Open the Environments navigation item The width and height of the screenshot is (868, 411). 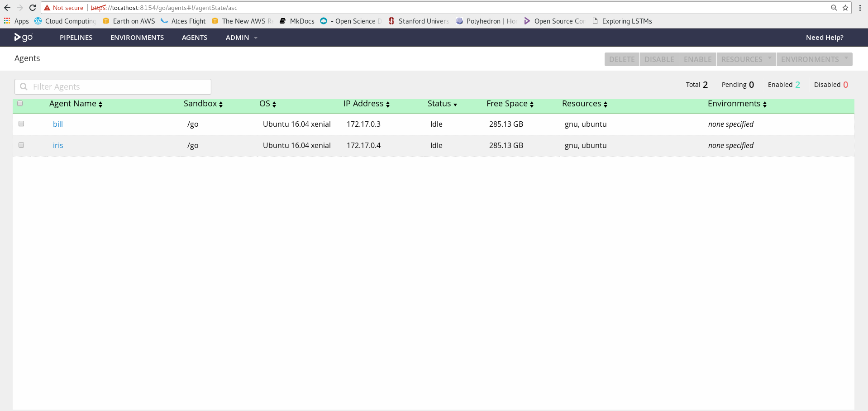pyautogui.click(x=137, y=38)
